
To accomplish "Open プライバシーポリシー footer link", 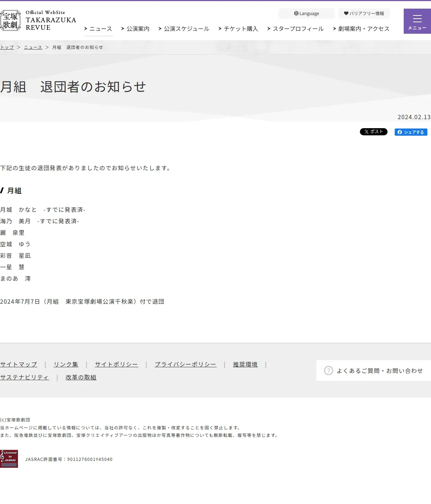I will (x=185, y=364).
